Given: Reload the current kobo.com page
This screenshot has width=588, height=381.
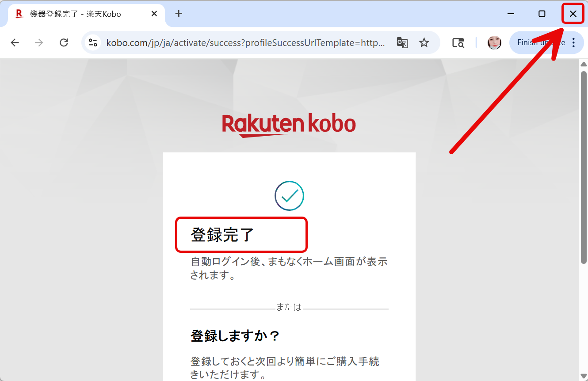Looking at the screenshot, I should pyautogui.click(x=64, y=42).
